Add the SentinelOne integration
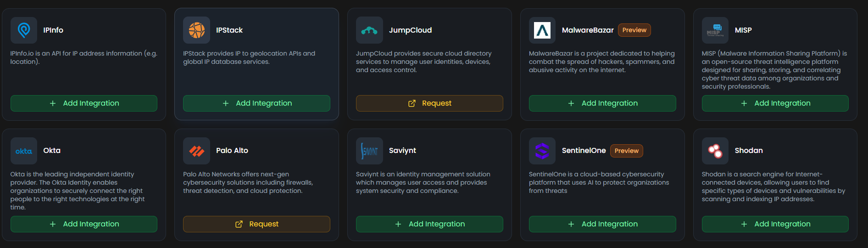868x248 pixels. point(602,224)
